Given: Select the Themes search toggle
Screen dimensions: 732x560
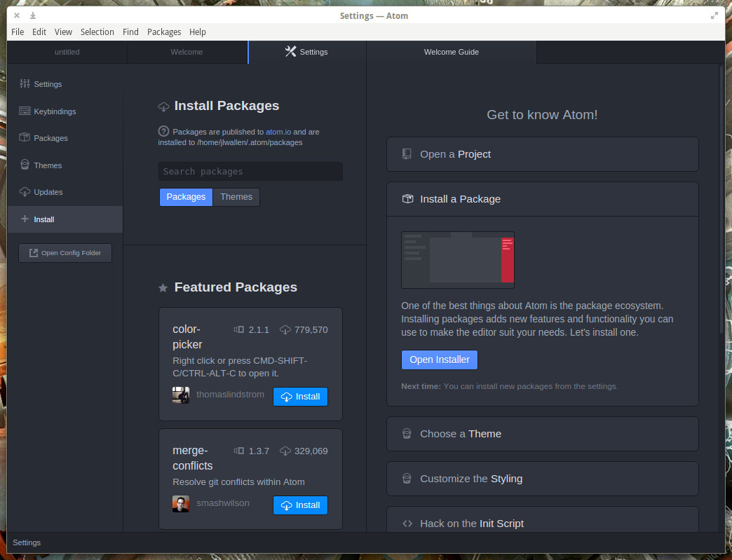Looking at the screenshot, I should point(236,197).
